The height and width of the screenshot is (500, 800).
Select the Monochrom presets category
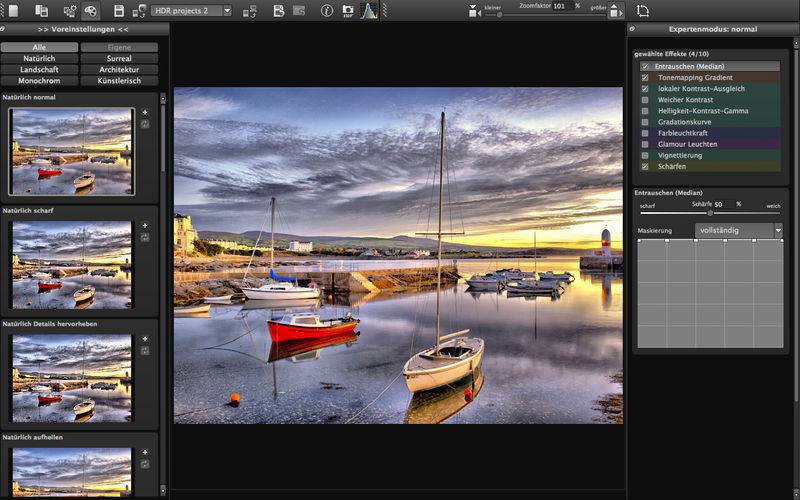[39, 81]
